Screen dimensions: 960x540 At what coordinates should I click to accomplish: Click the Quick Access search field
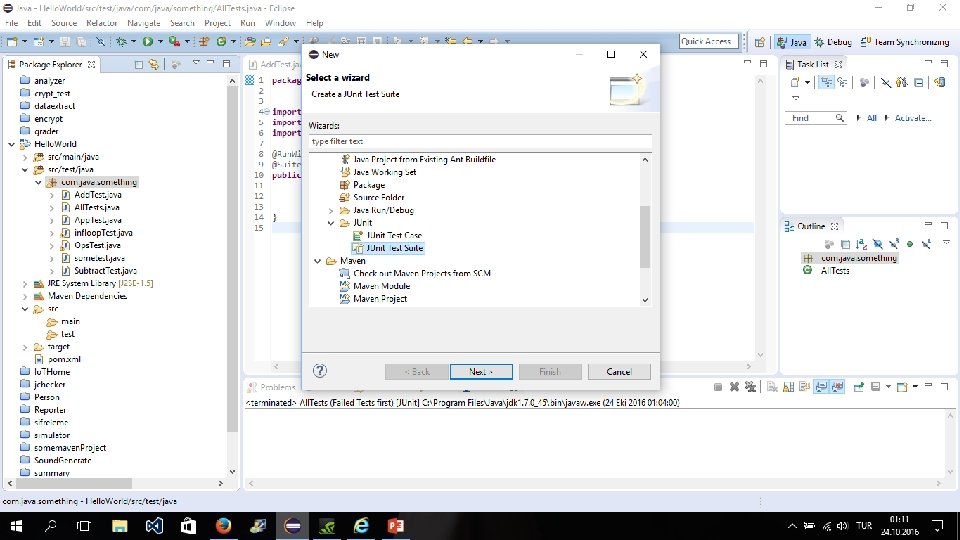[708, 42]
